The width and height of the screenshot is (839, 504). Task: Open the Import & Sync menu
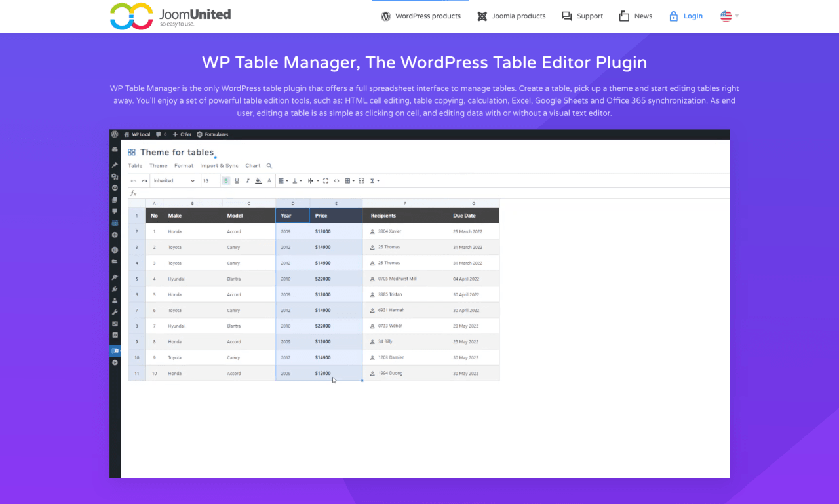pos(220,166)
